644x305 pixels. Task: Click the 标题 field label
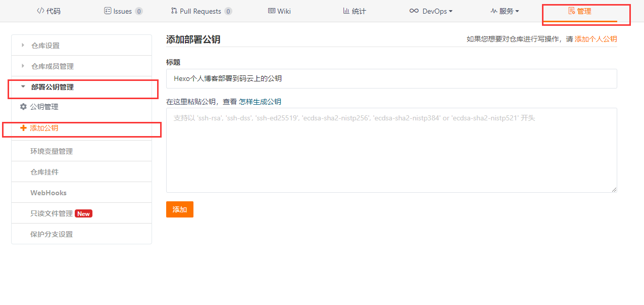point(173,62)
